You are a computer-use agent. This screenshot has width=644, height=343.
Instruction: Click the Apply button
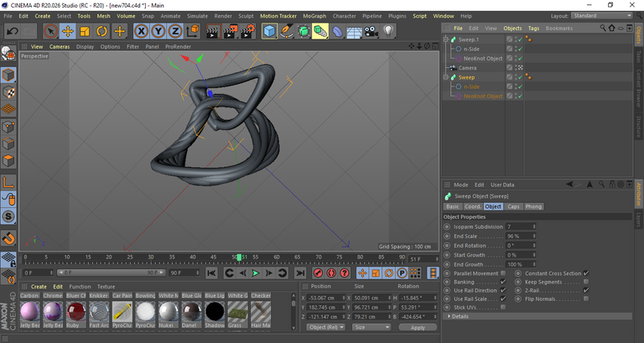click(418, 327)
